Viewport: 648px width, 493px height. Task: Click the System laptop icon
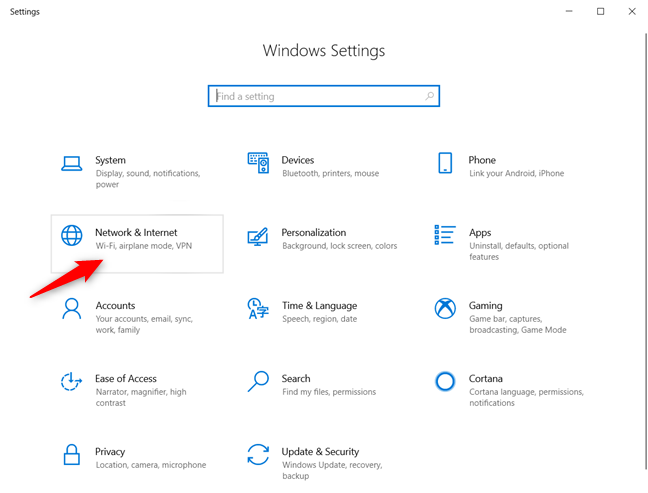71,163
